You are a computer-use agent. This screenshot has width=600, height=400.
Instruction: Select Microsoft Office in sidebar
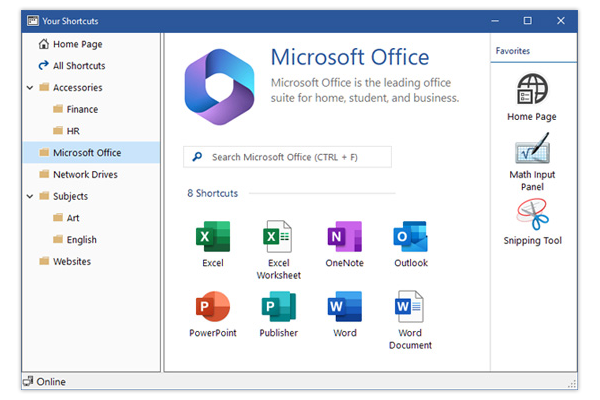[91, 152]
